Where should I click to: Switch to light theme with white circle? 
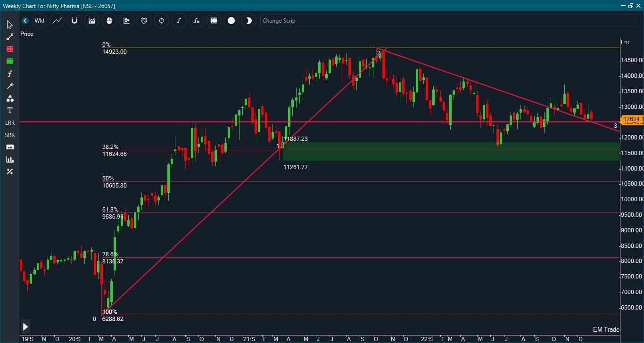pos(231,21)
